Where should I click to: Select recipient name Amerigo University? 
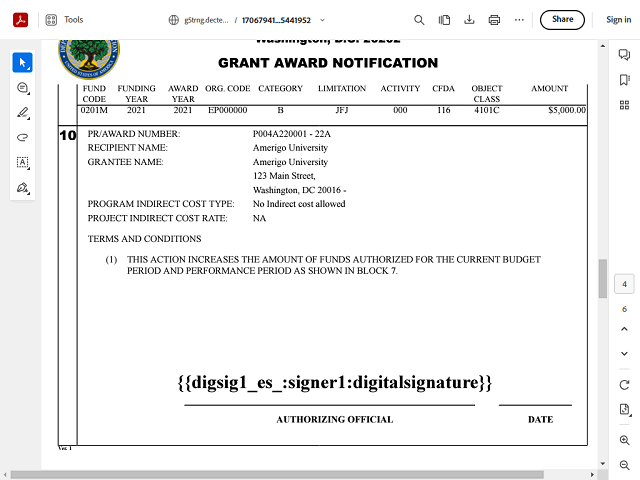pos(290,148)
